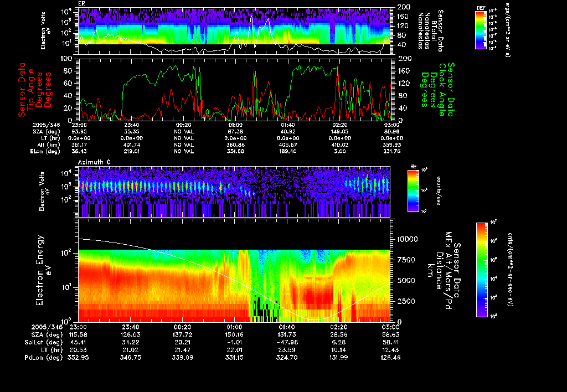
Task: Click the PdLon value '131.99'
Action: coord(338,358)
